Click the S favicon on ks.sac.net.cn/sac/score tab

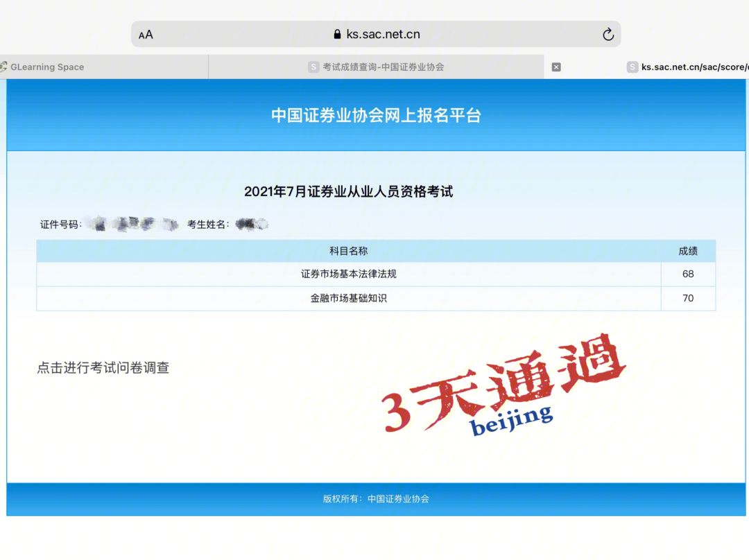point(632,67)
